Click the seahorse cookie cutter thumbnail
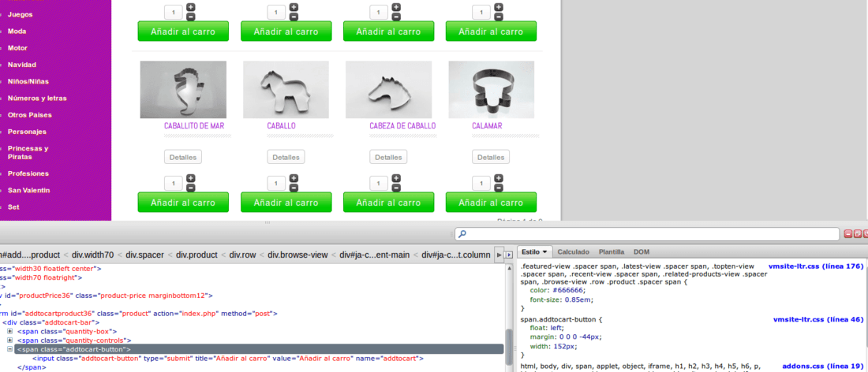The width and height of the screenshot is (868, 372). [x=183, y=90]
